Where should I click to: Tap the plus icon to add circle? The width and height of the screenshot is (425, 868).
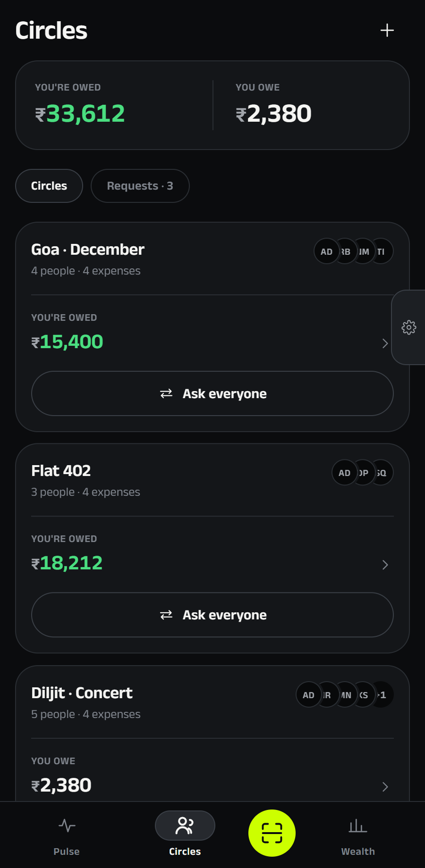click(x=387, y=30)
